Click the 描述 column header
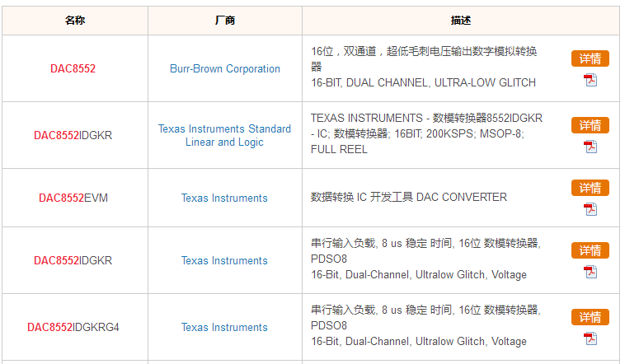Viewport: 625px width, 364px height. point(461,21)
